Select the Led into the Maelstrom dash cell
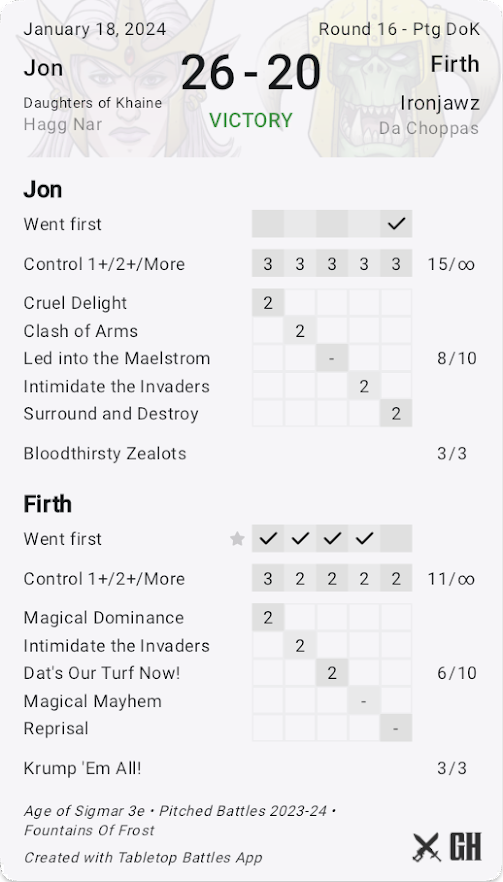The height and width of the screenshot is (882, 503). coord(332,358)
